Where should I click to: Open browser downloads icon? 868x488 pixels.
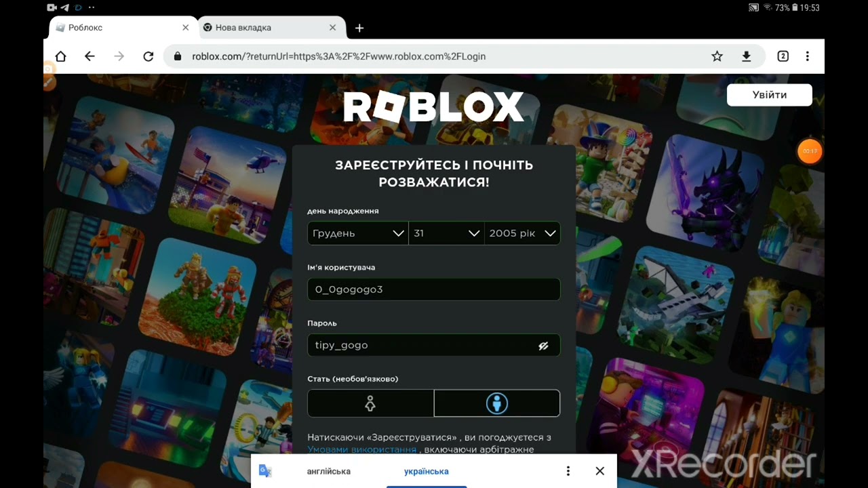pos(747,56)
